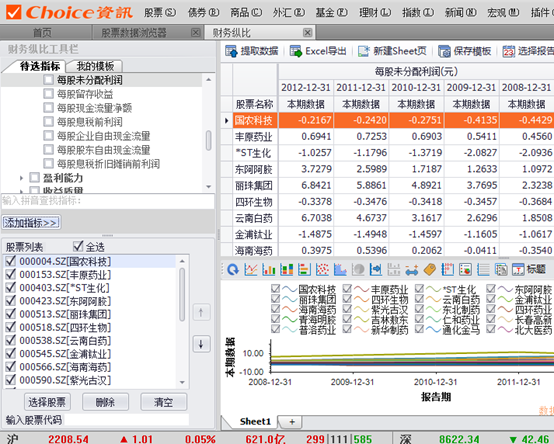The height and width of the screenshot is (444, 554).
Task: Check the 每股留存收益 indicator checkbox
Action: pyautogui.click(x=48, y=94)
